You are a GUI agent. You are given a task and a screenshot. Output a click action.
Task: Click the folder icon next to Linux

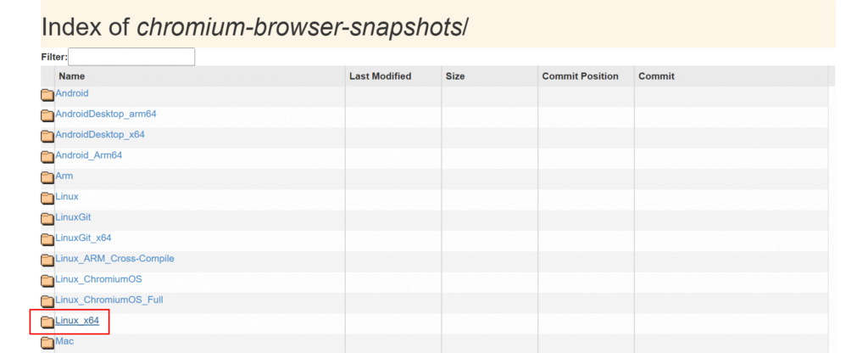pyautogui.click(x=47, y=198)
